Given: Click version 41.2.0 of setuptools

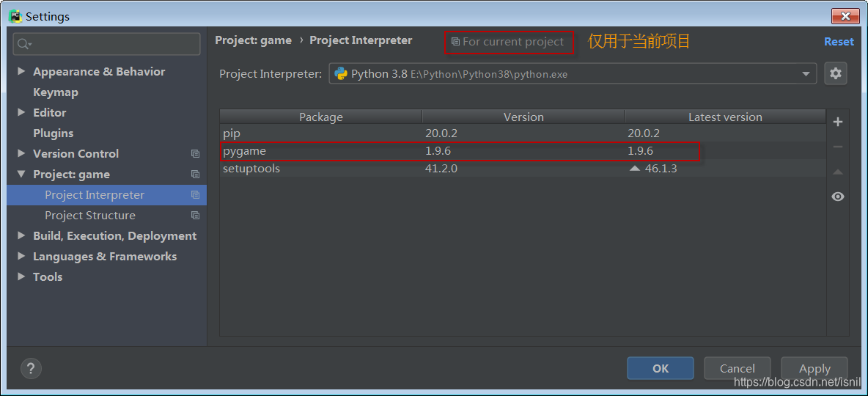Looking at the screenshot, I should 441,169.
